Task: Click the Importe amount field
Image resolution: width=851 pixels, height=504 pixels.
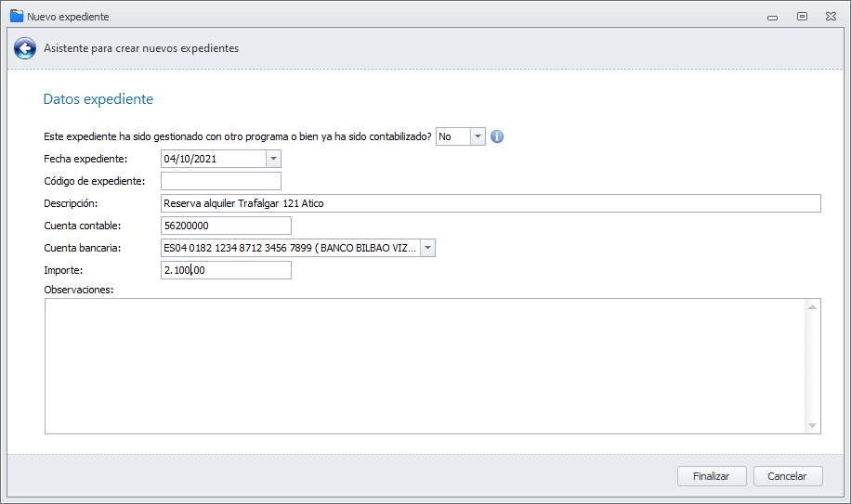Action: pos(226,270)
